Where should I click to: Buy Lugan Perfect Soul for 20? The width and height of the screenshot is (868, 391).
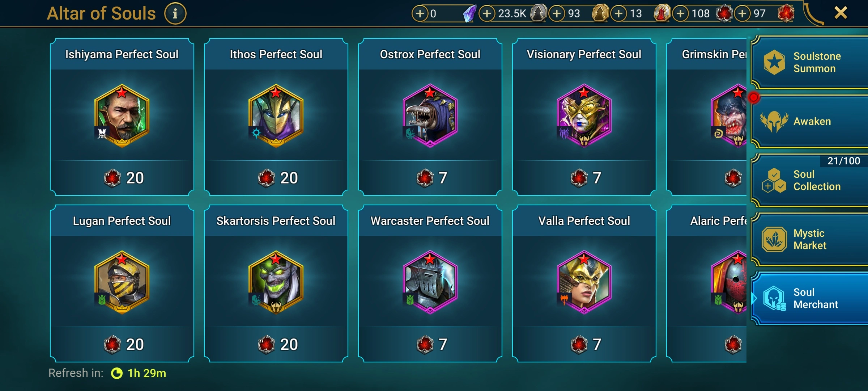[122, 344]
